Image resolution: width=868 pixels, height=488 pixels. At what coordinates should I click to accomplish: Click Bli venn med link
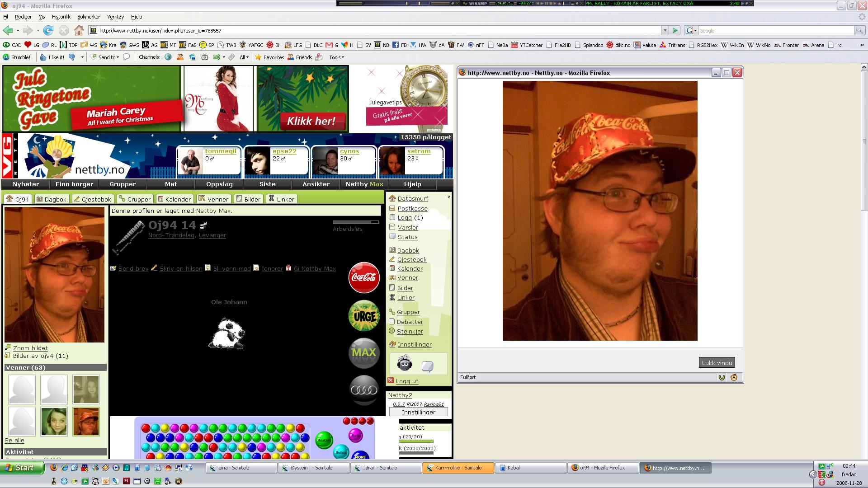click(x=232, y=268)
